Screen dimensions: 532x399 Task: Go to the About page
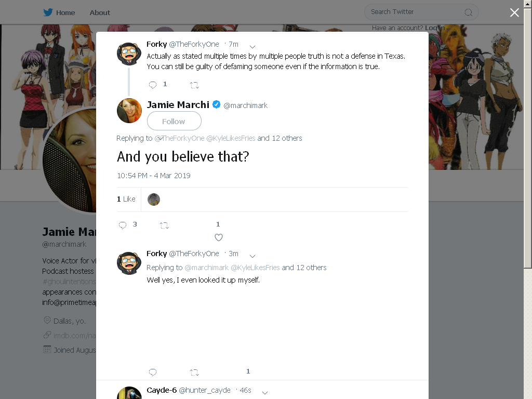tap(100, 12)
